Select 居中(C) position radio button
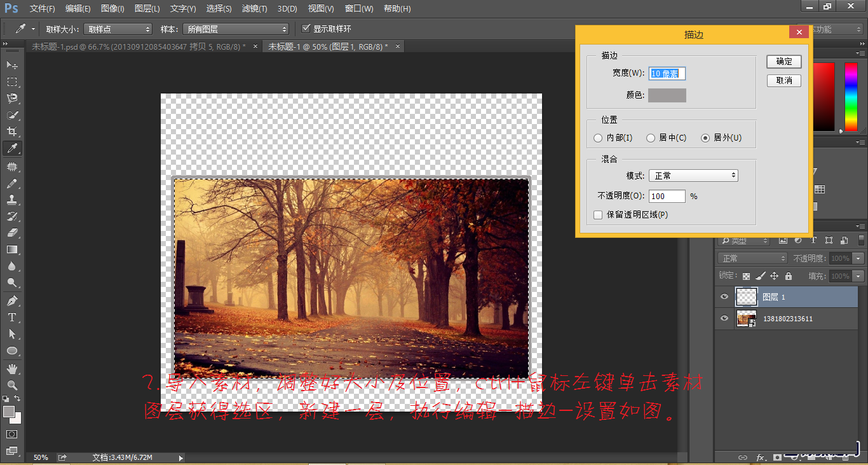Viewport: 868px width, 465px height. click(651, 138)
